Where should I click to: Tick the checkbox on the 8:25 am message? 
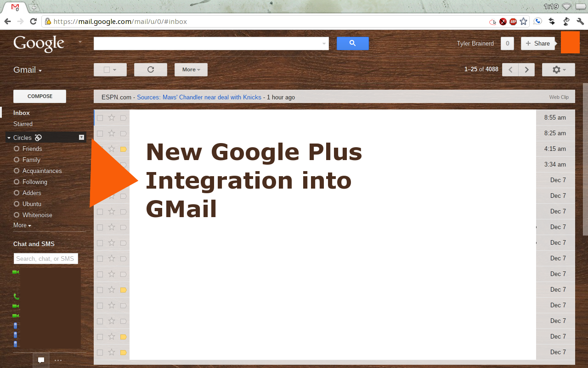click(100, 133)
